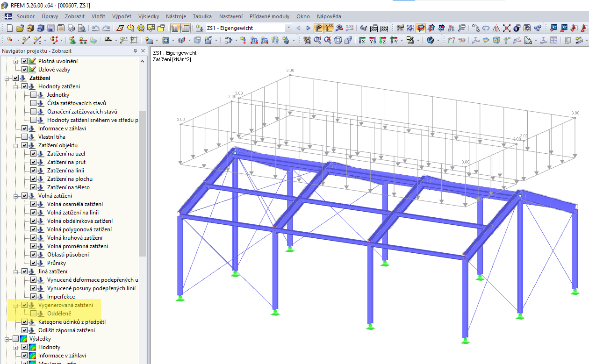Click the info icon in toolbar

[x=517, y=28]
